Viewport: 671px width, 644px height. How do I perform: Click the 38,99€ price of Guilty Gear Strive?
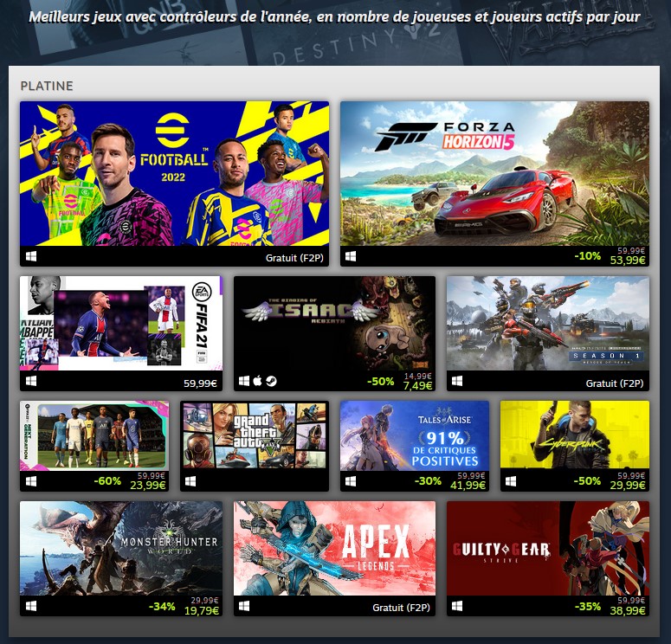point(628,610)
